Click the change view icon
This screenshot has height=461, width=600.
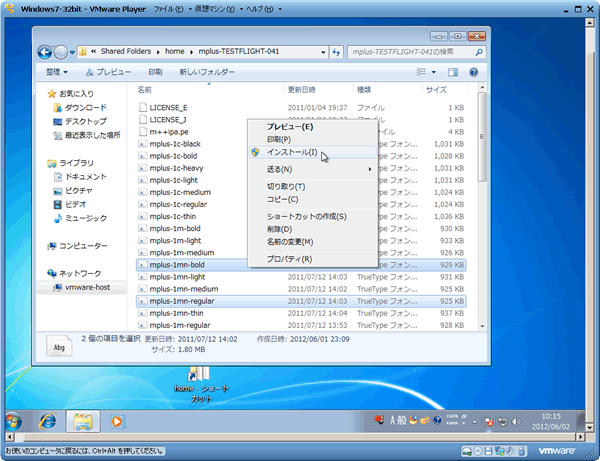click(x=421, y=72)
